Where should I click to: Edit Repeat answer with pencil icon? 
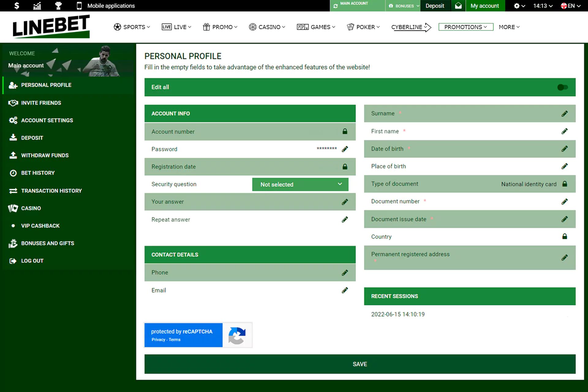click(345, 220)
